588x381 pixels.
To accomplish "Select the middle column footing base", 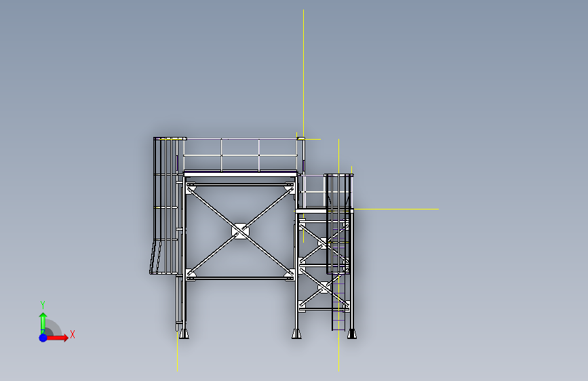I will coord(296,334).
